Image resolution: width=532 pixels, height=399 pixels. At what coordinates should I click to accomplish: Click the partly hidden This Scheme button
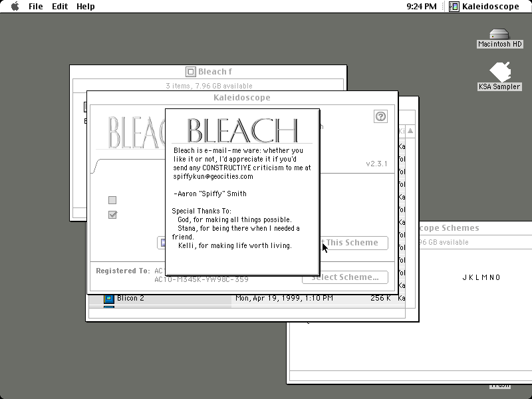click(353, 243)
